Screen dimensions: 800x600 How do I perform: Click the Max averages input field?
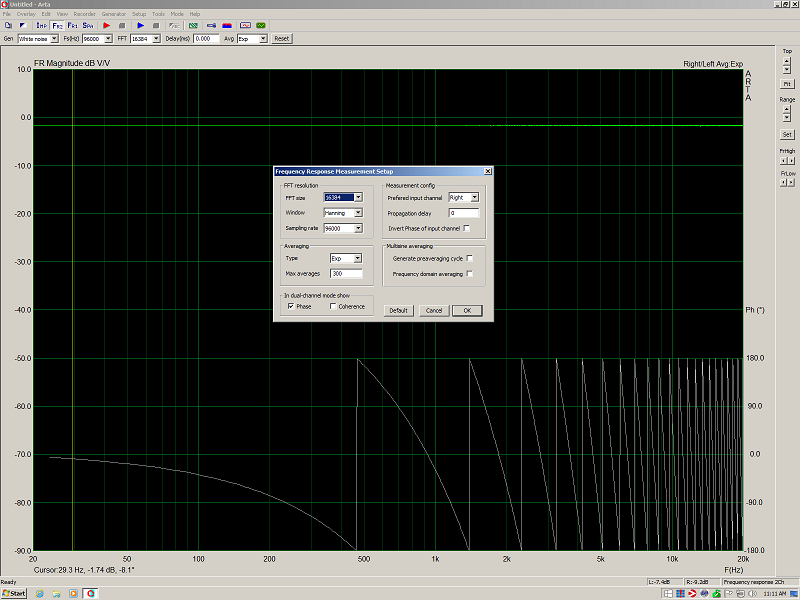tap(346, 273)
